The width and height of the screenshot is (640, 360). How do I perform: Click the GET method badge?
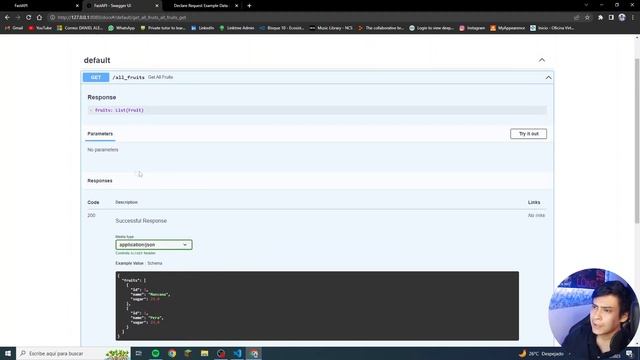tap(96, 78)
